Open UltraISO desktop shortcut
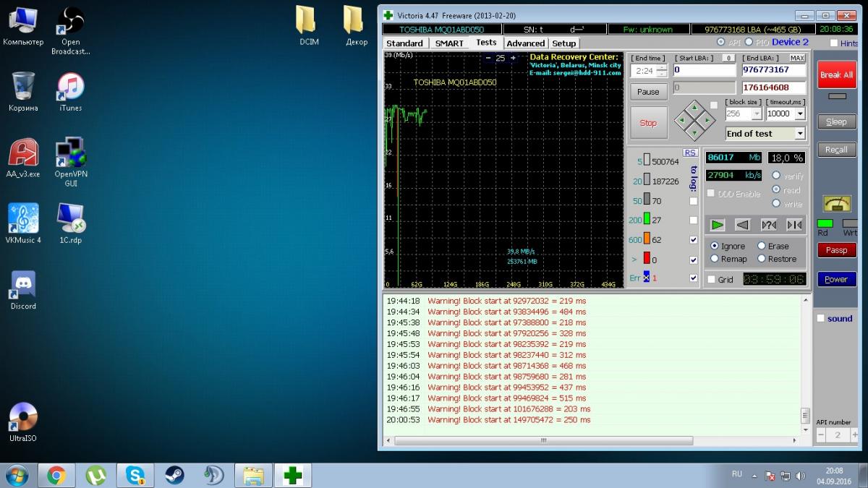Screen dimensions: 868x488 point(23,421)
